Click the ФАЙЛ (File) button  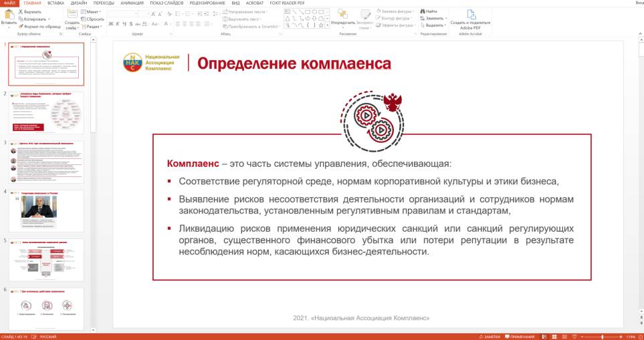pyautogui.click(x=10, y=3)
